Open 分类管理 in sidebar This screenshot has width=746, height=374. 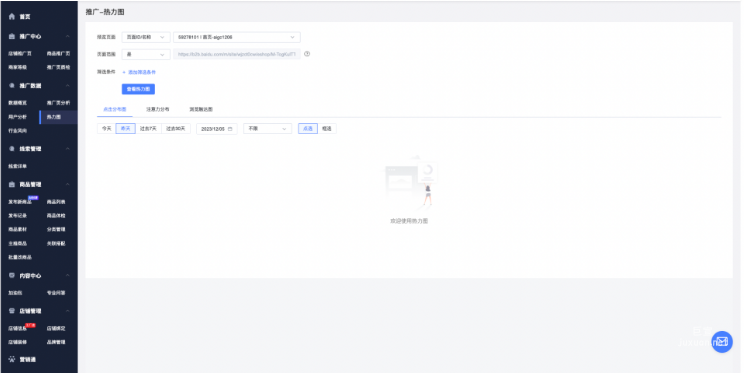pyautogui.click(x=56, y=229)
